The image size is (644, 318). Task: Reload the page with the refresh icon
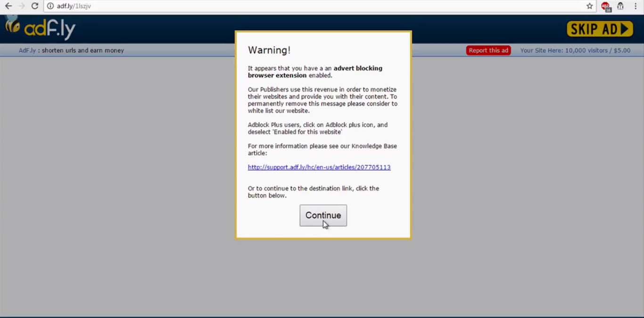[34, 6]
